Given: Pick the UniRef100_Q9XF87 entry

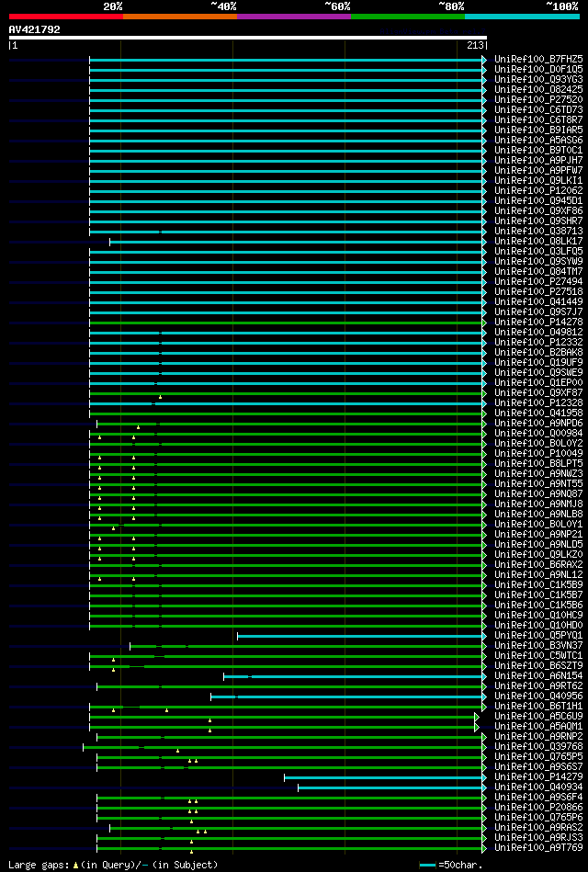Looking at the screenshot, I should click(538, 392).
